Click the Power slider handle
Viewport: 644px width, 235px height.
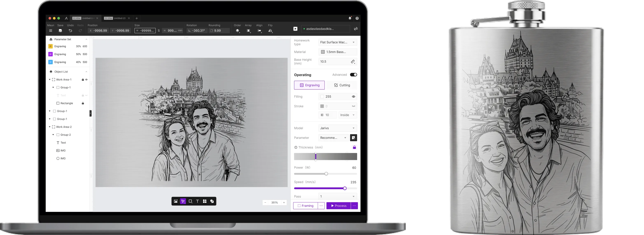click(x=326, y=174)
